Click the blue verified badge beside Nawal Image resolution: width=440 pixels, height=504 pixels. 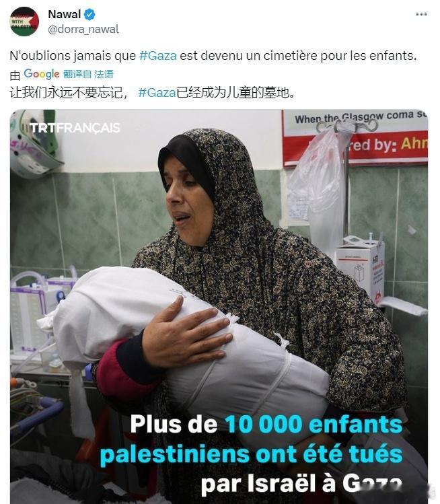[89, 14]
